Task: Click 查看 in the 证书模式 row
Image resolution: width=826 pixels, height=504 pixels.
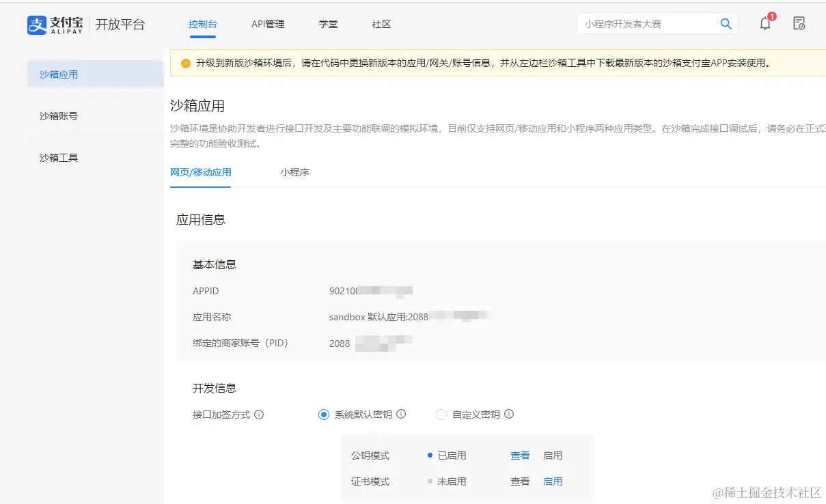Action: (520, 481)
